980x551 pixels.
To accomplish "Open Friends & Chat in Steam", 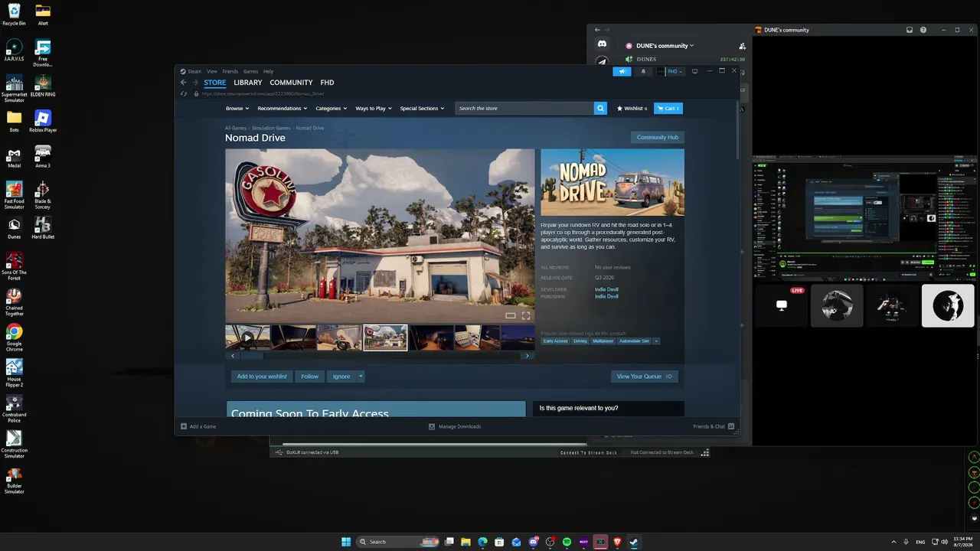I will (x=714, y=426).
